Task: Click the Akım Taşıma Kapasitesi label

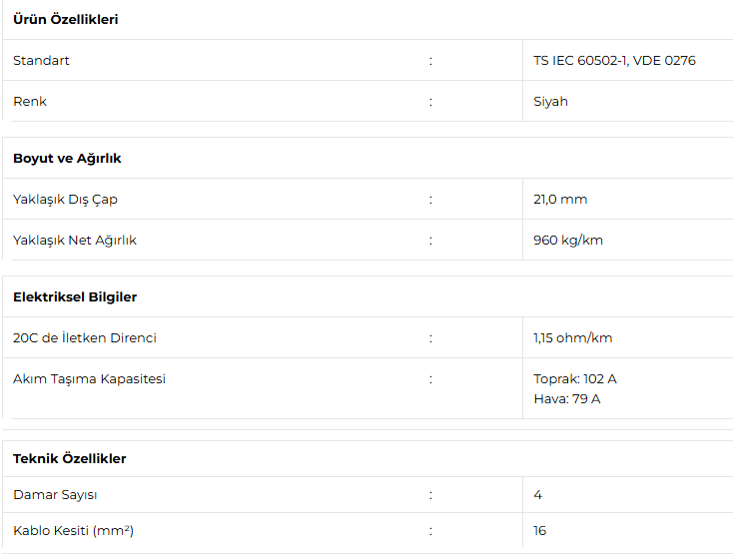Action: click(89, 379)
